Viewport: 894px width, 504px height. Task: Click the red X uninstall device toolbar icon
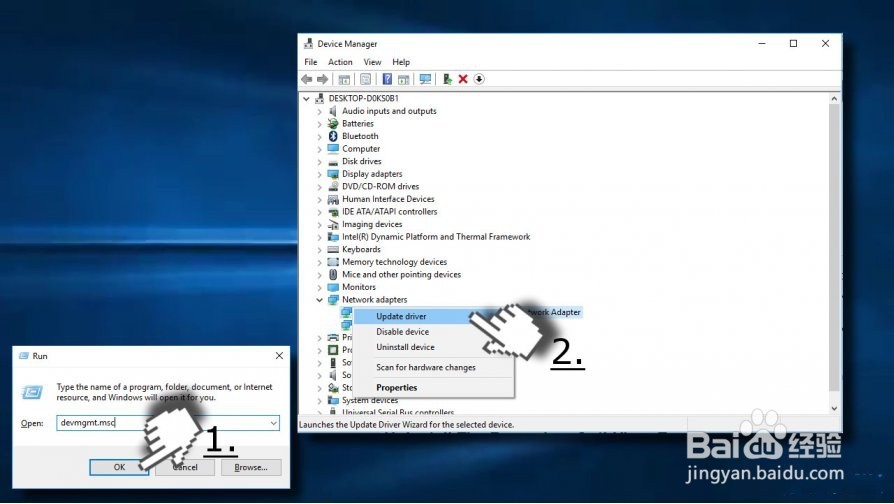(463, 79)
